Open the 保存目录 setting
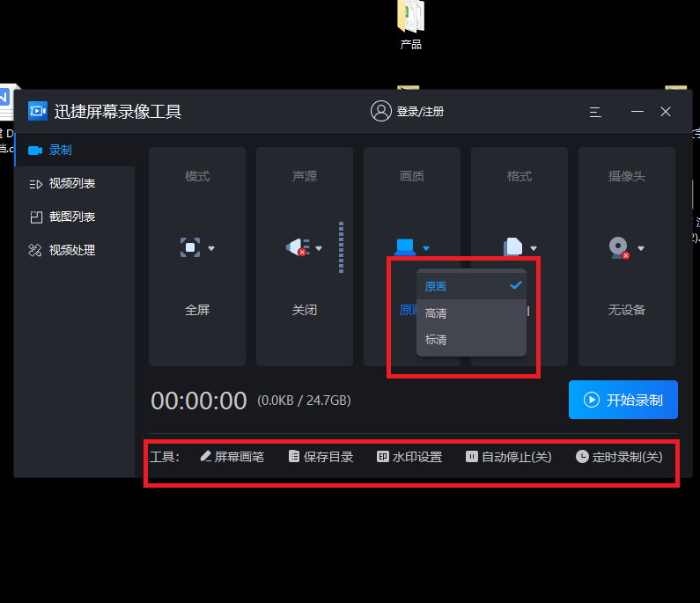The height and width of the screenshot is (603, 700). (x=321, y=457)
